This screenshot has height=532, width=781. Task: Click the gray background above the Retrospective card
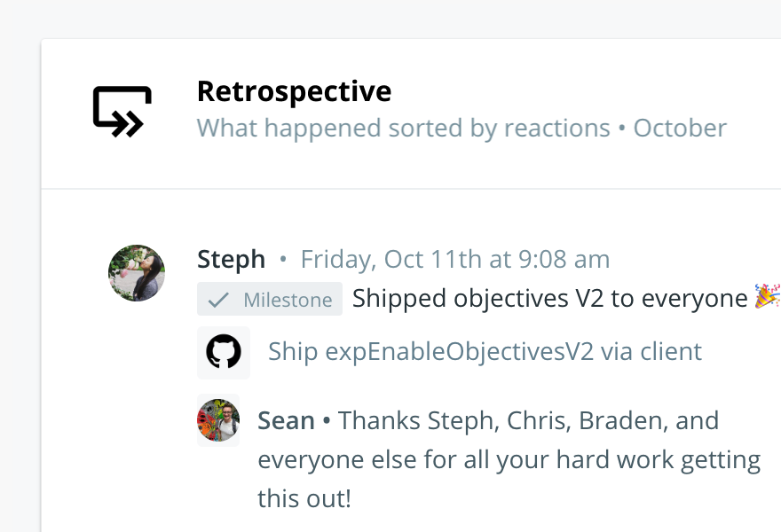click(x=390, y=19)
